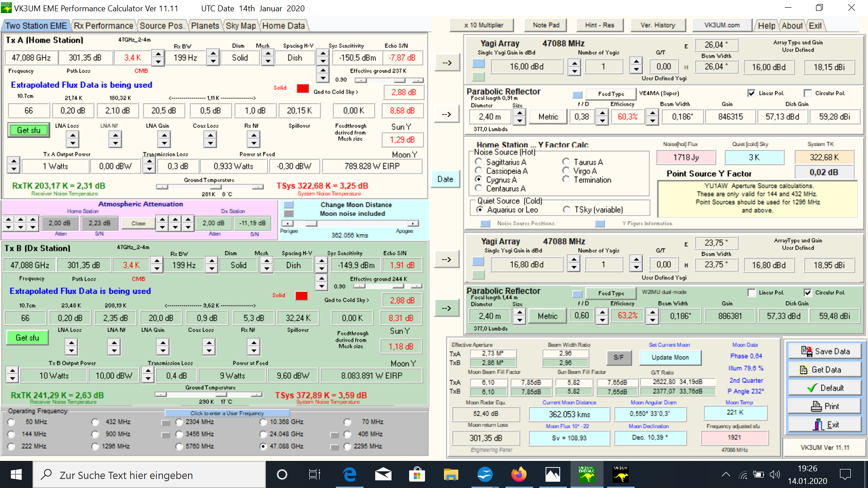Click the Cortana circle icon
Screen dimensions: 868x488
click(x=282, y=474)
